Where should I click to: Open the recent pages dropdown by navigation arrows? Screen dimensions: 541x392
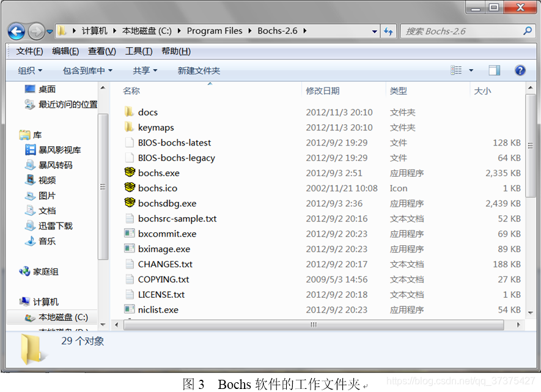pos(50,31)
